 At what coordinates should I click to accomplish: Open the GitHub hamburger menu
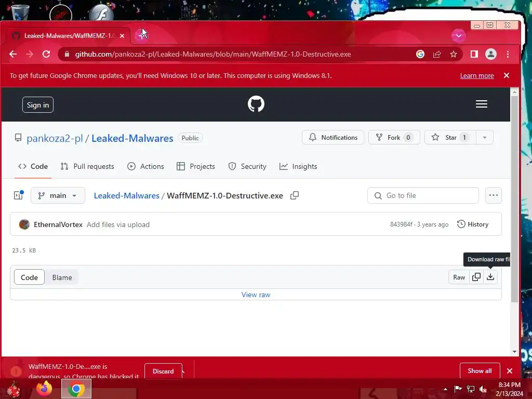pyautogui.click(x=482, y=104)
